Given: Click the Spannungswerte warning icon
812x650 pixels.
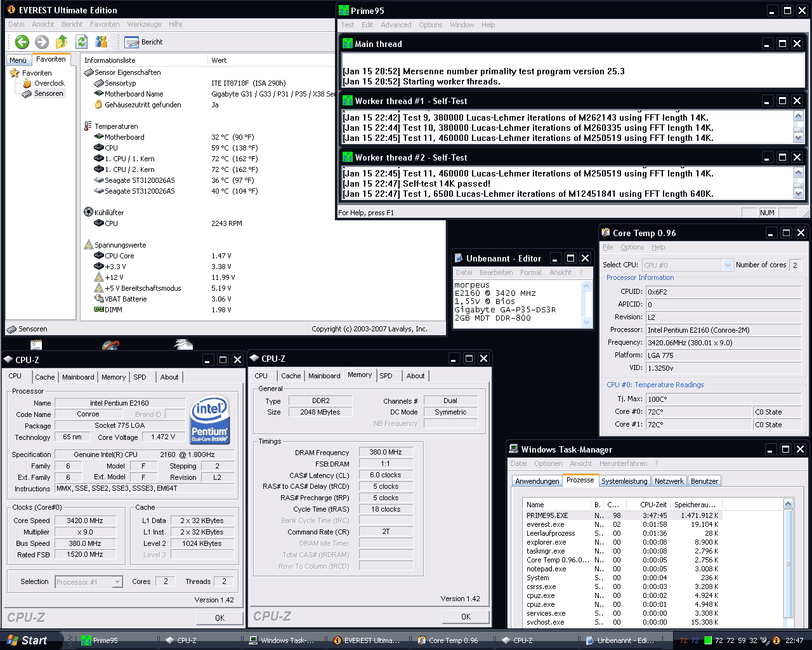Looking at the screenshot, I should (89, 244).
